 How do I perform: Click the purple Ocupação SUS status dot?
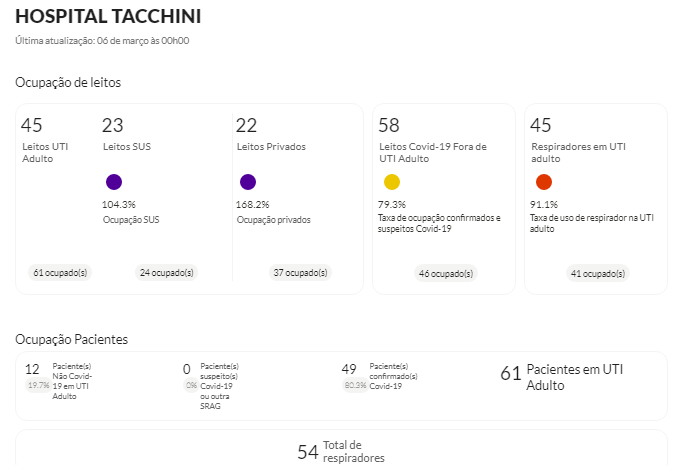tap(114, 182)
